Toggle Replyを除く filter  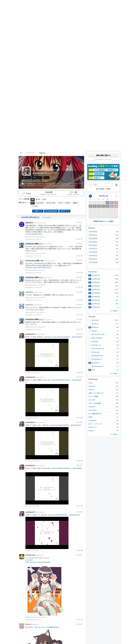(x=40, y=203)
